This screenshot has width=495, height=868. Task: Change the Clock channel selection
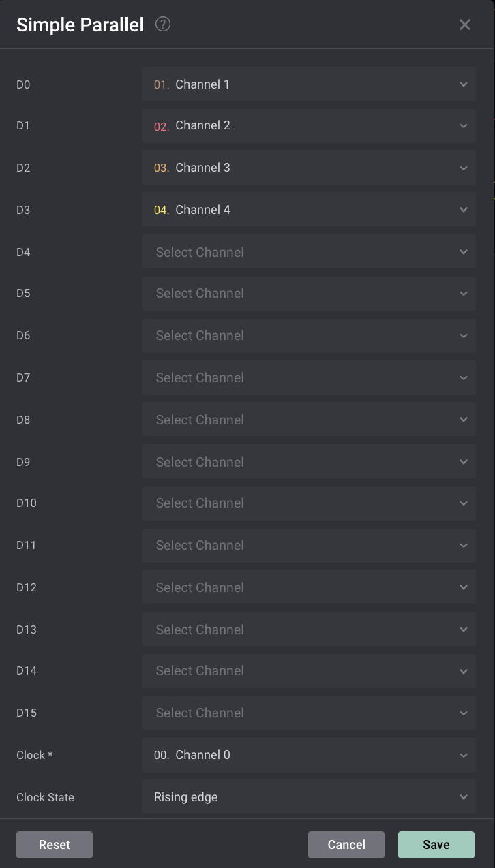pyautogui.click(x=308, y=755)
